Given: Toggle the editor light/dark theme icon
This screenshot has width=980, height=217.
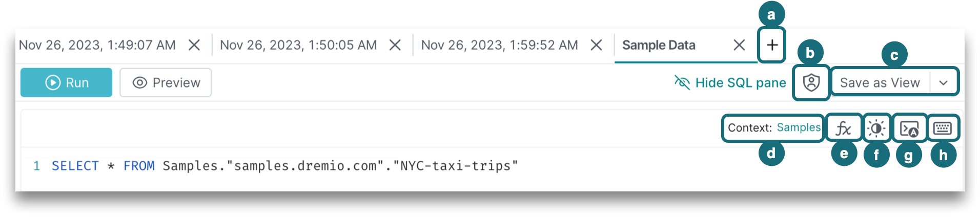Looking at the screenshot, I should pyautogui.click(x=876, y=128).
